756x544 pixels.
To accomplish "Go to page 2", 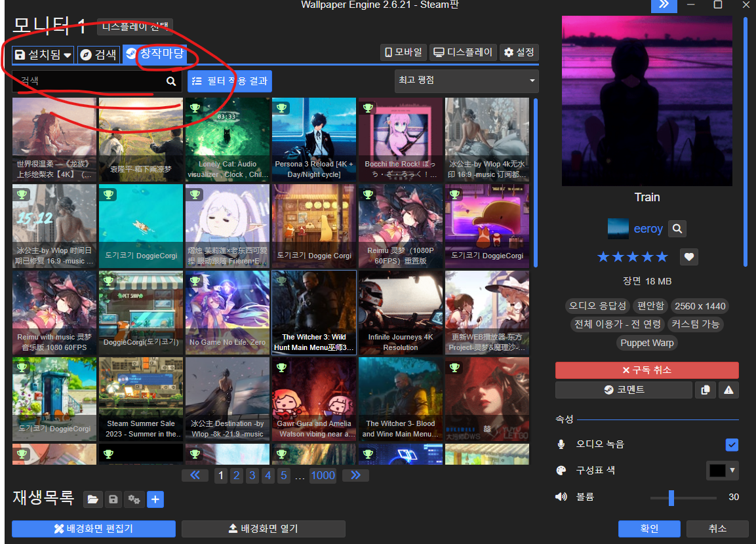I will pos(236,476).
